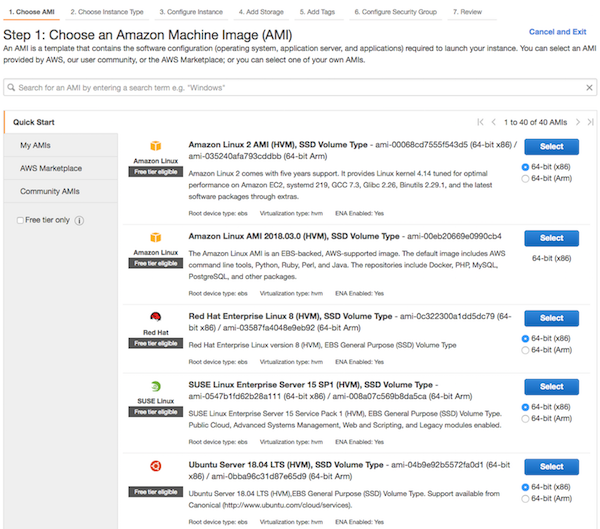Click the SUSE Linux Enterprise Server 15 SP1 title

(310, 385)
